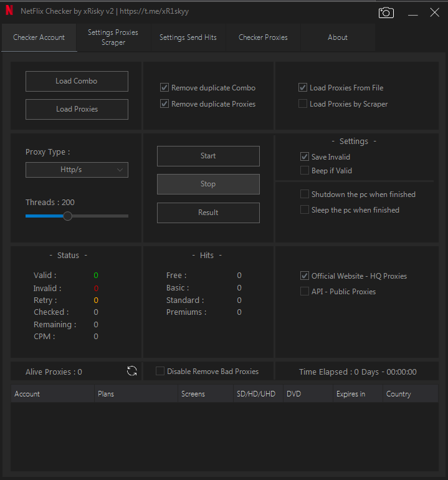Viewport: 448px width, 480px height.
Task: Go to the About tab
Action: tap(338, 37)
